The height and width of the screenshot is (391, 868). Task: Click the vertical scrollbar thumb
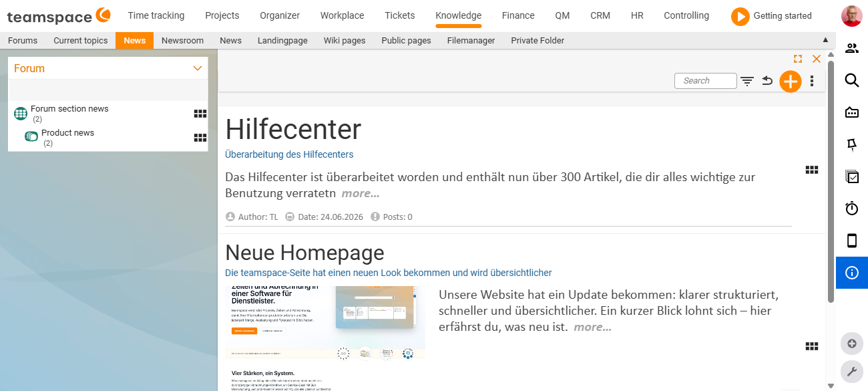[x=831, y=181]
